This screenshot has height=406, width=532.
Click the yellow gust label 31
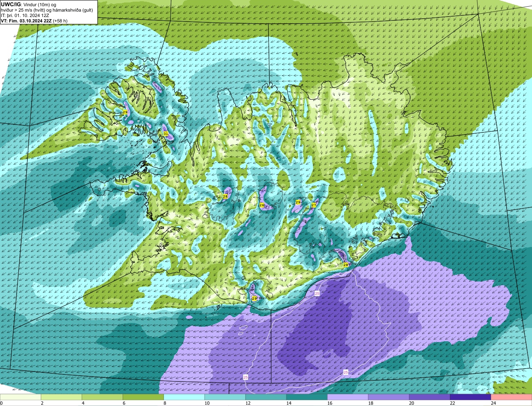[165, 134]
